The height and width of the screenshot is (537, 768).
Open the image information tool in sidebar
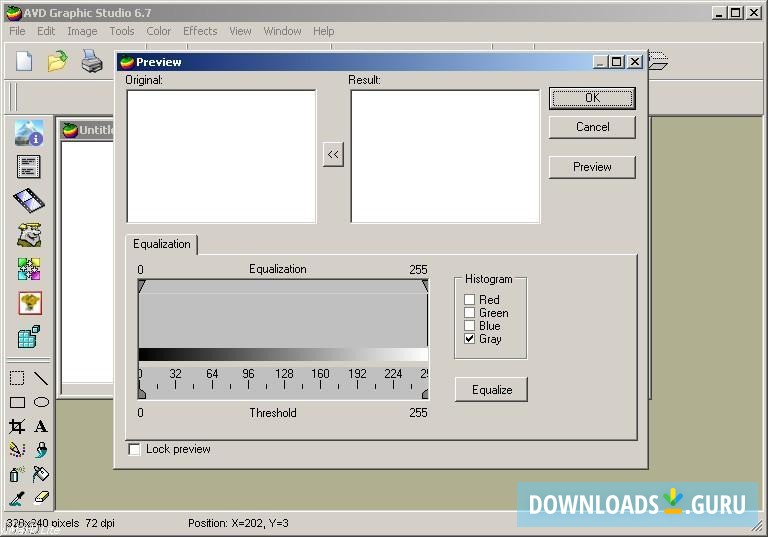point(29,133)
